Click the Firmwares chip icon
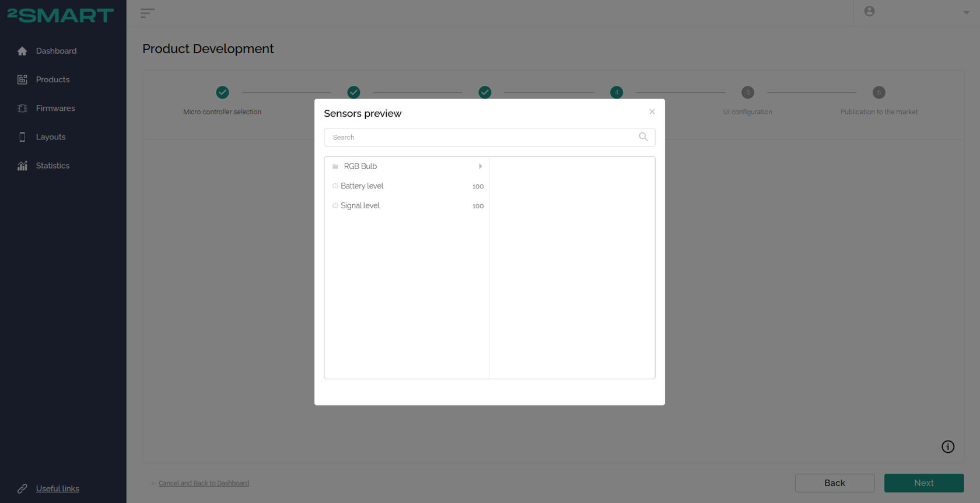The width and height of the screenshot is (980, 503). [22, 108]
